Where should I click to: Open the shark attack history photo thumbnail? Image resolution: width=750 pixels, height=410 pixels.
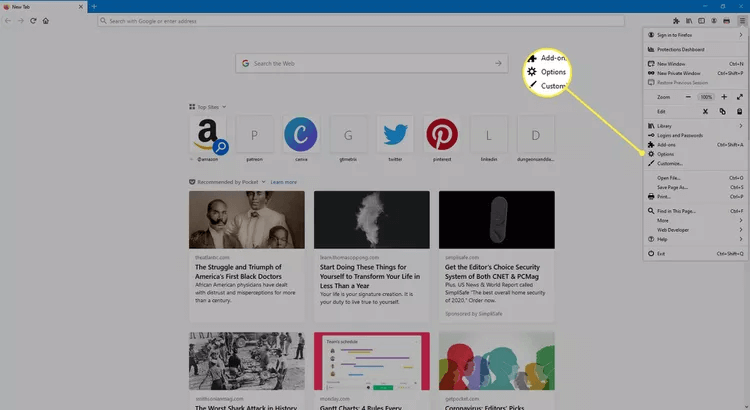coord(247,361)
